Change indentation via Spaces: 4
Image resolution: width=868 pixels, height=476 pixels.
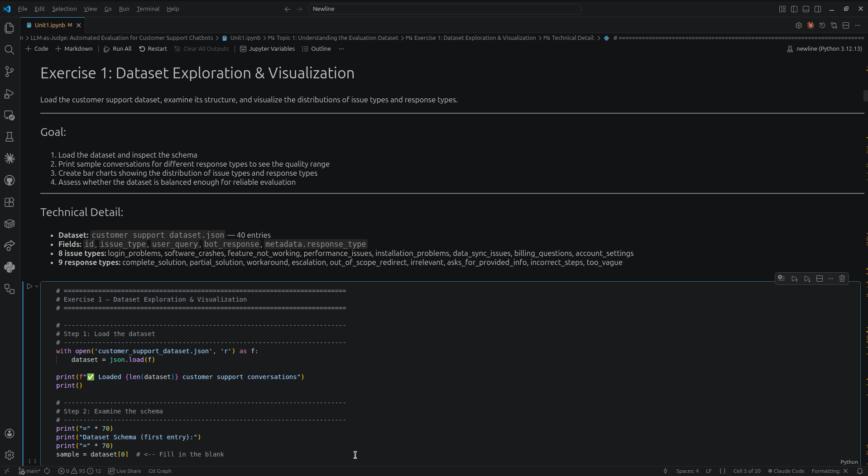pos(687,471)
